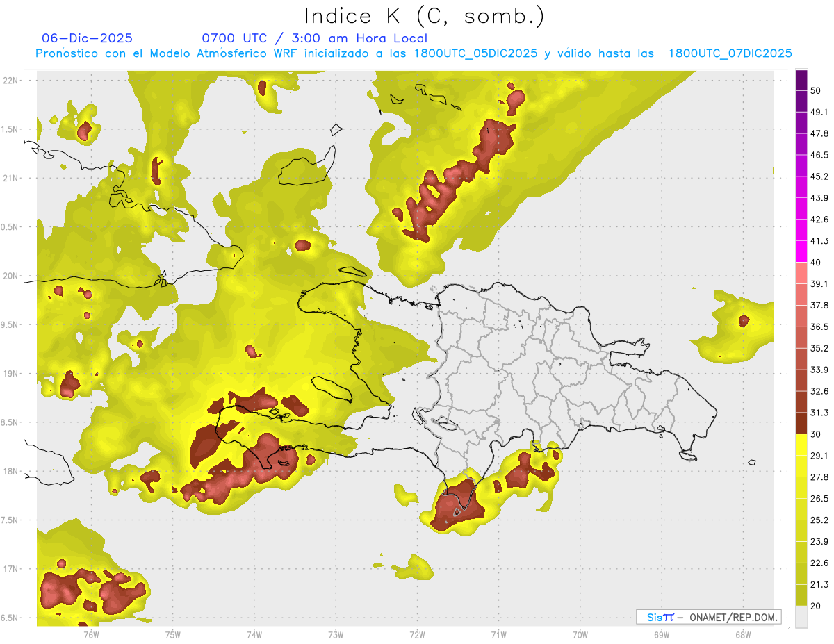Screen dimensions: 834x644
Task: Click the longitude axis label "69W"
Action: [x=662, y=634]
